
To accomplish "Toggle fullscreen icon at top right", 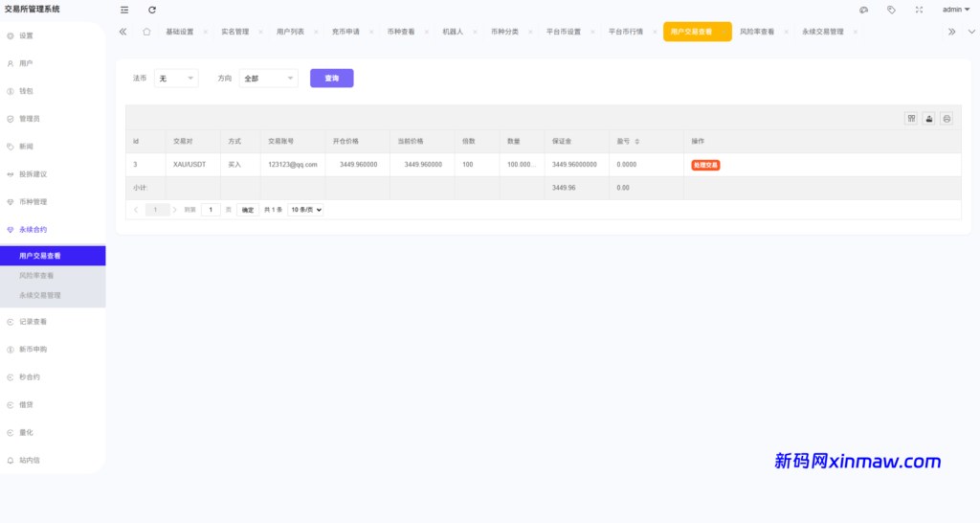I will pos(919,10).
